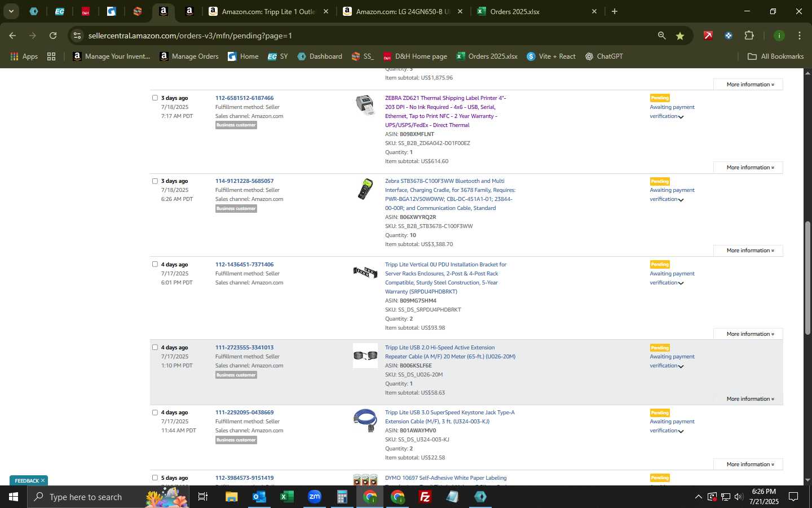Select checkbox for order 111-2723555-3341013
This screenshot has width=812, height=508.
(155, 347)
